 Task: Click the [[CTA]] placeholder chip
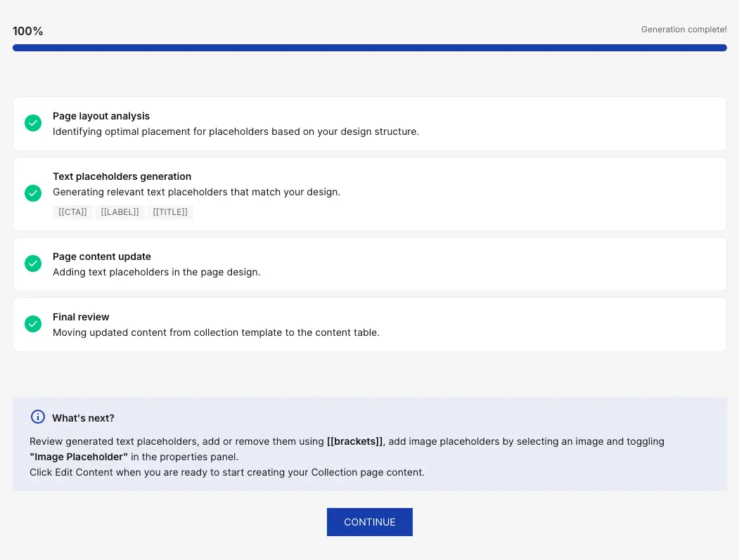tap(72, 212)
